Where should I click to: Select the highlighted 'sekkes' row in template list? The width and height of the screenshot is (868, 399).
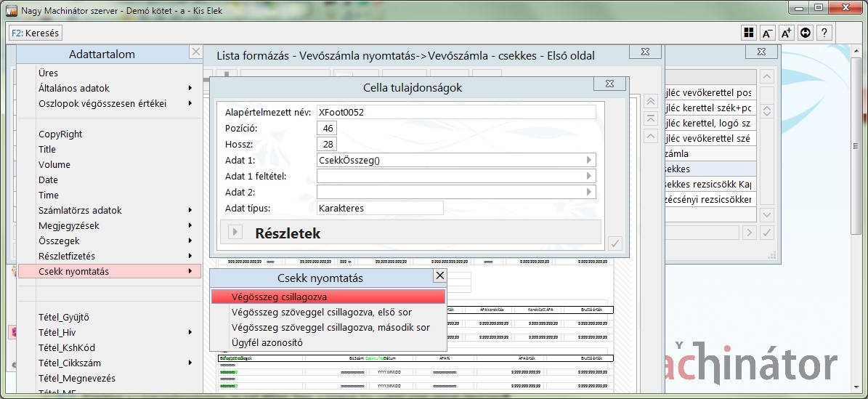point(711,169)
